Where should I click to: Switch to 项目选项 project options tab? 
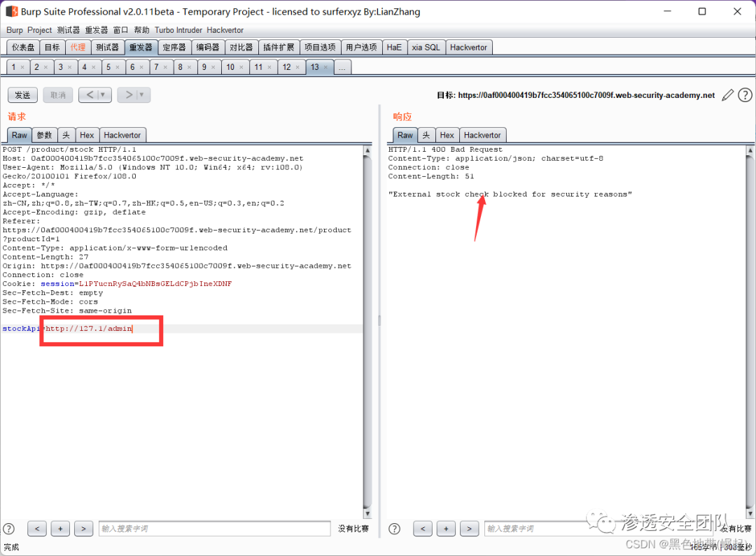(x=320, y=48)
